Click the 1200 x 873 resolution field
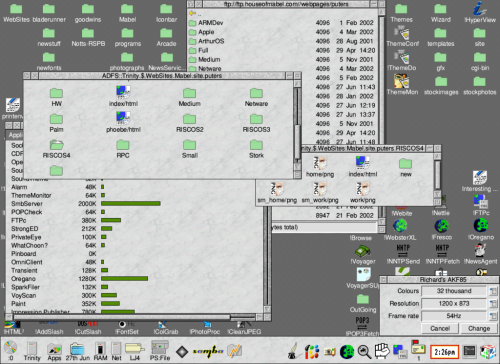 tap(454, 303)
